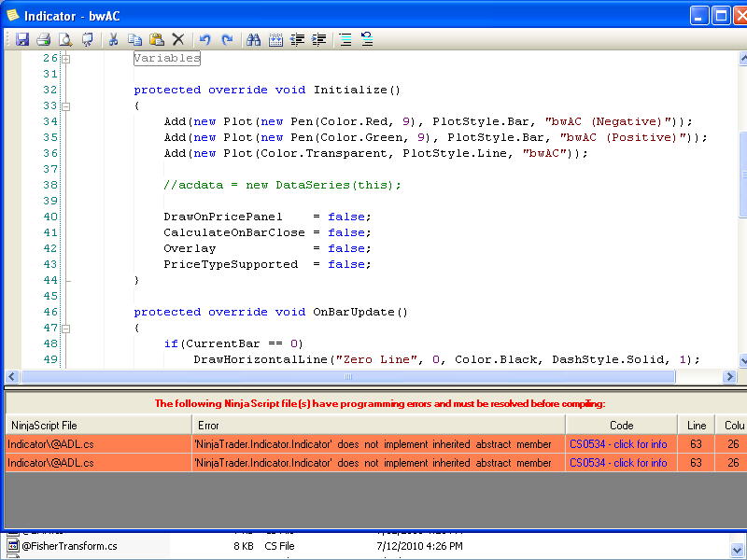This screenshot has height=560, width=747.
Task: Click the Colu column header
Action: [x=731, y=426]
